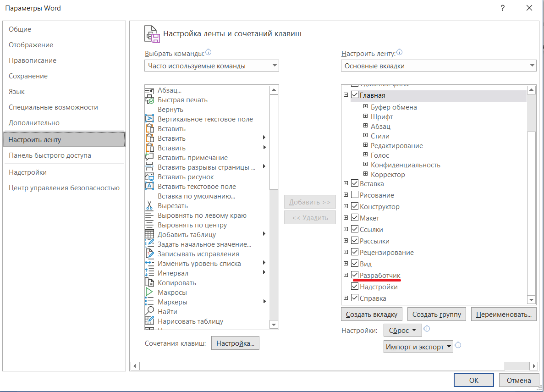Expand the Буфер обмена group
Image resolution: width=544 pixels, height=392 pixels.
pos(365,106)
